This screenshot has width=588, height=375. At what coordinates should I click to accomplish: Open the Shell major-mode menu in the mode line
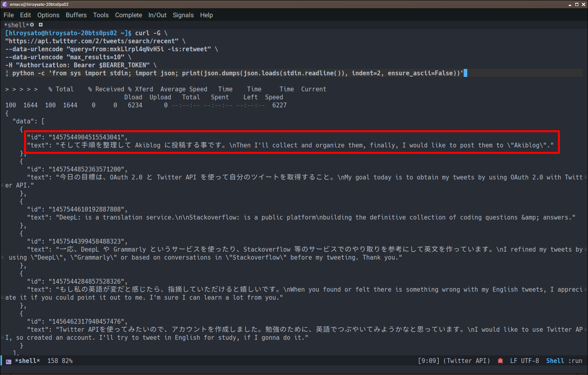pos(555,361)
